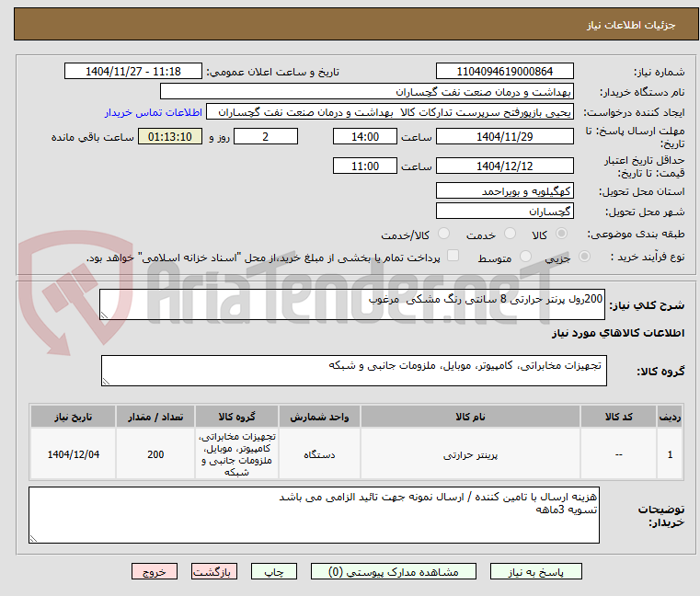Click the remaining days field showing 2

click(266, 137)
